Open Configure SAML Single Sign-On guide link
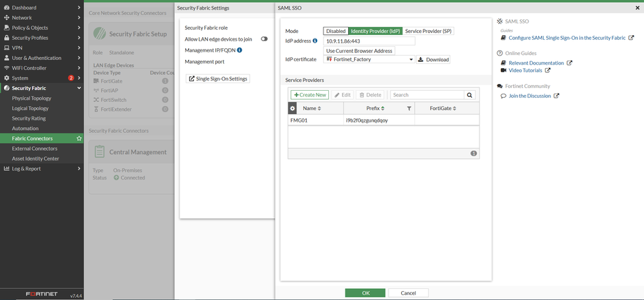This screenshot has height=300, width=644. pyautogui.click(x=567, y=38)
